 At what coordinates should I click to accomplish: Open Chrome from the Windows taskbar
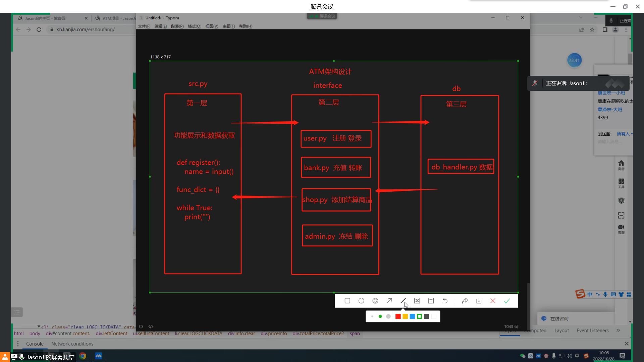click(x=83, y=356)
